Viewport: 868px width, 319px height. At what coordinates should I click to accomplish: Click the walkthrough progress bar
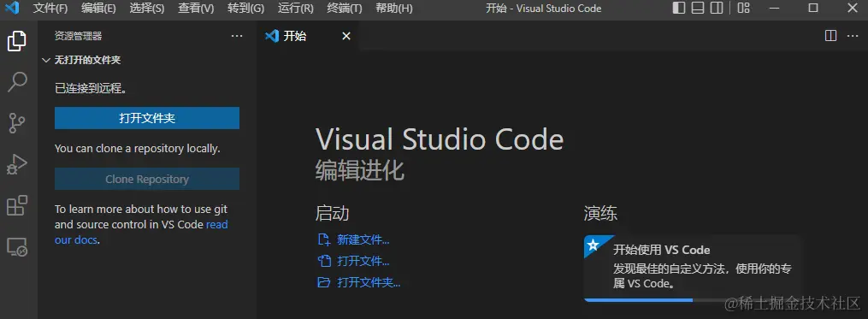692,300
